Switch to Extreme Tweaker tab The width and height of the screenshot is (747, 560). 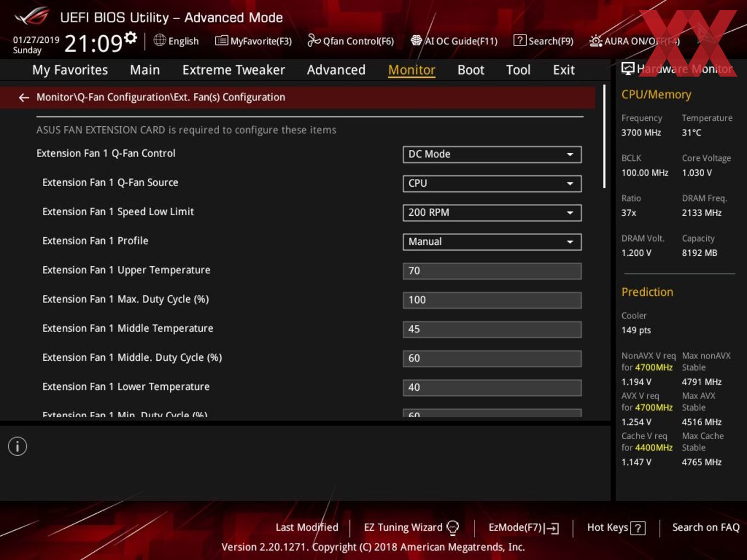tap(233, 70)
